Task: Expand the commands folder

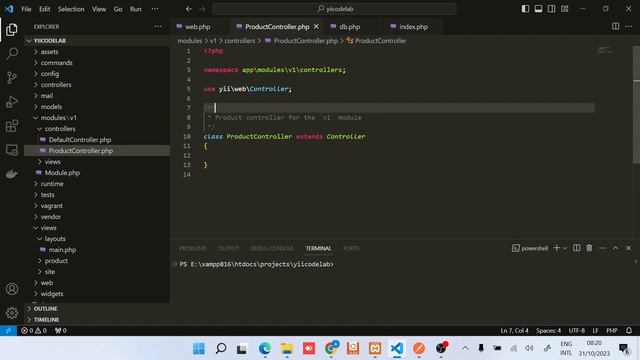Action: point(97,63)
